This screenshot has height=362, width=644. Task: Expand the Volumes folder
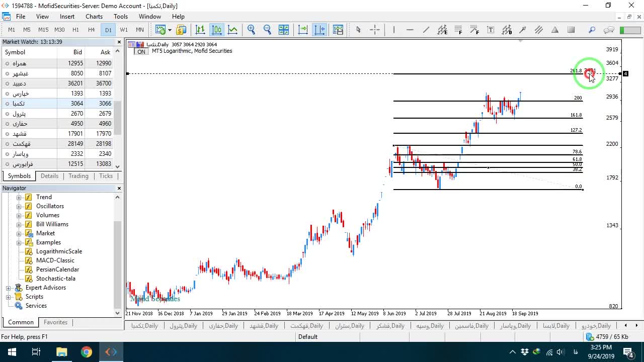19,215
